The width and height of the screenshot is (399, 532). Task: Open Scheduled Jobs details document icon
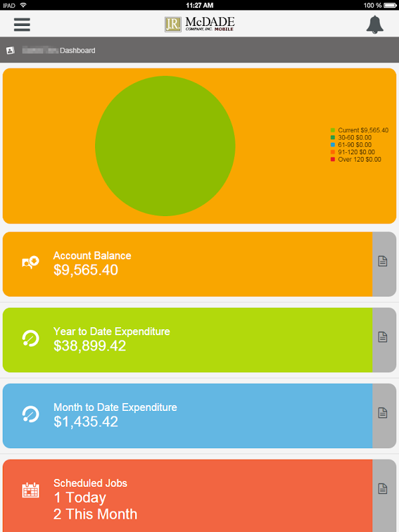pos(383,489)
